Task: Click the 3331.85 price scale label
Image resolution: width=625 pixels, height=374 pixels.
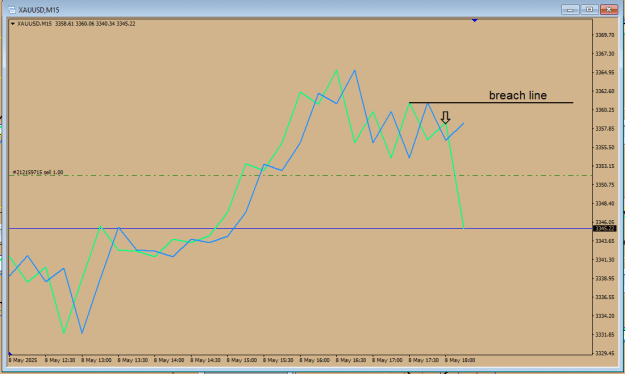Action: pyautogui.click(x=605, y=335)
